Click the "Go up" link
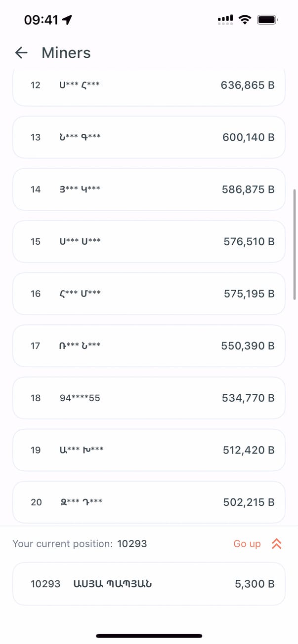298x644 pixels. [x=247, y=544]
